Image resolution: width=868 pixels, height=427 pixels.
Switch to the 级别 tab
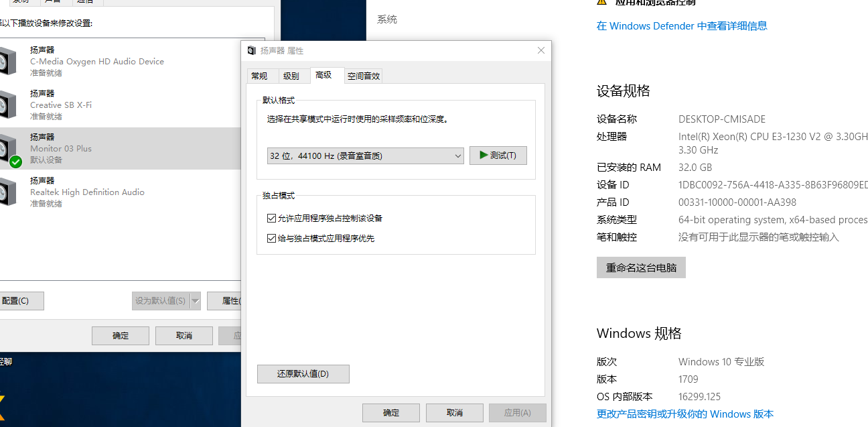(x=291, y=76)
